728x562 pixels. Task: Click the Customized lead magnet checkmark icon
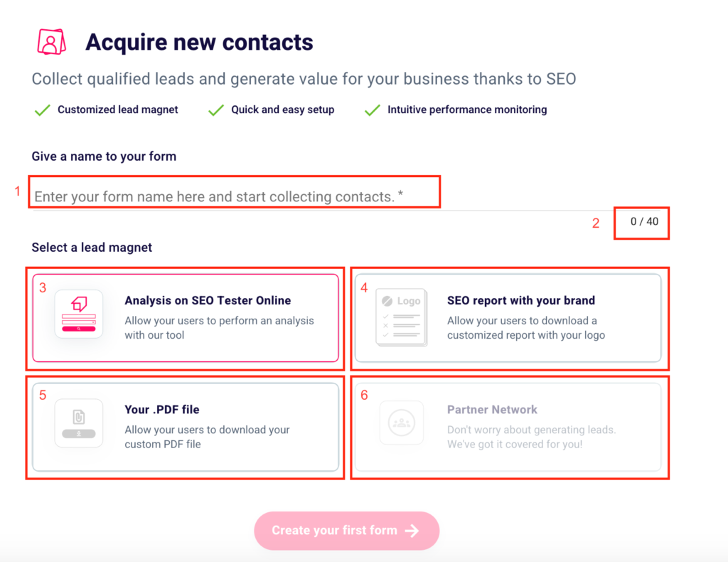pos(43,110)
